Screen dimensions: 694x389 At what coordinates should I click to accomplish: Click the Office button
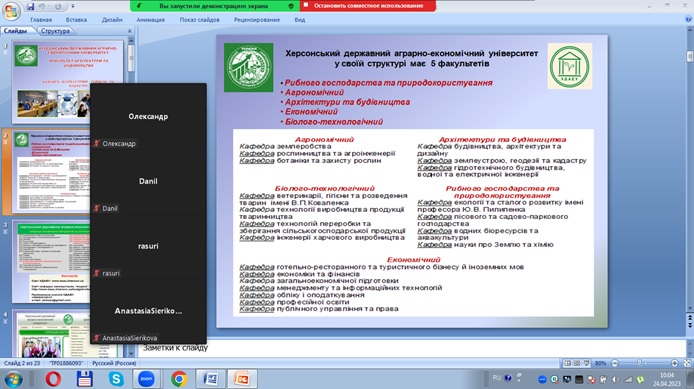(11, 11)
